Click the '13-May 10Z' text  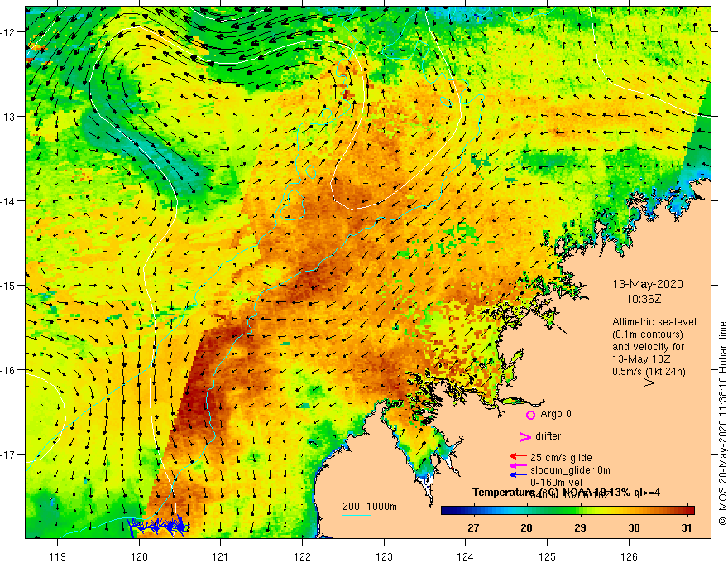point(640,359)
